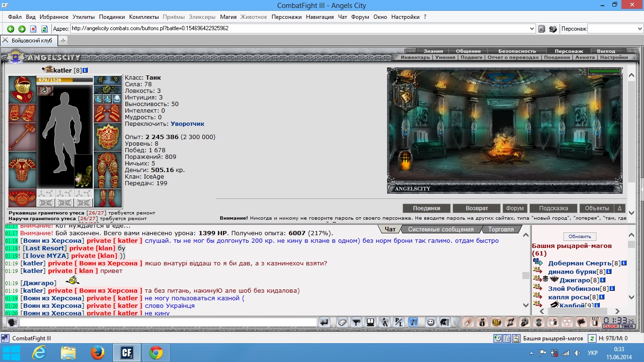Open chat filter funnel icon

357,322
